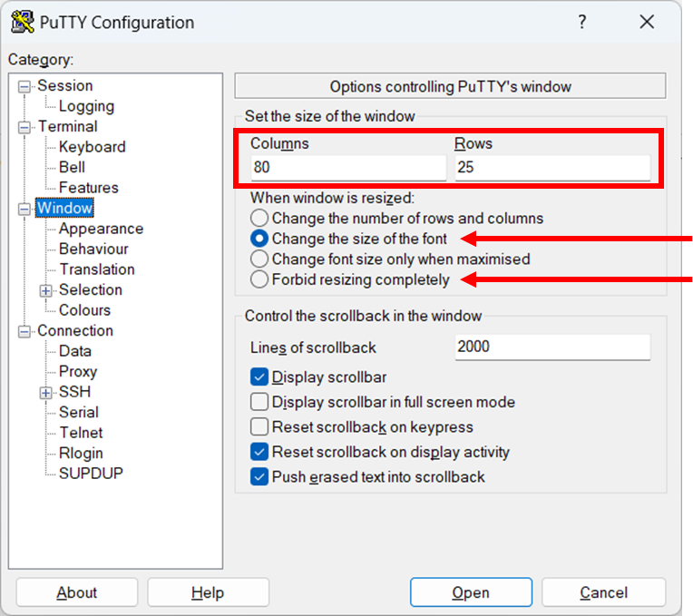The height and width of the screenshot is (616, 693).
Task: Expand the Selection tree node
Action: click(46, 290)
